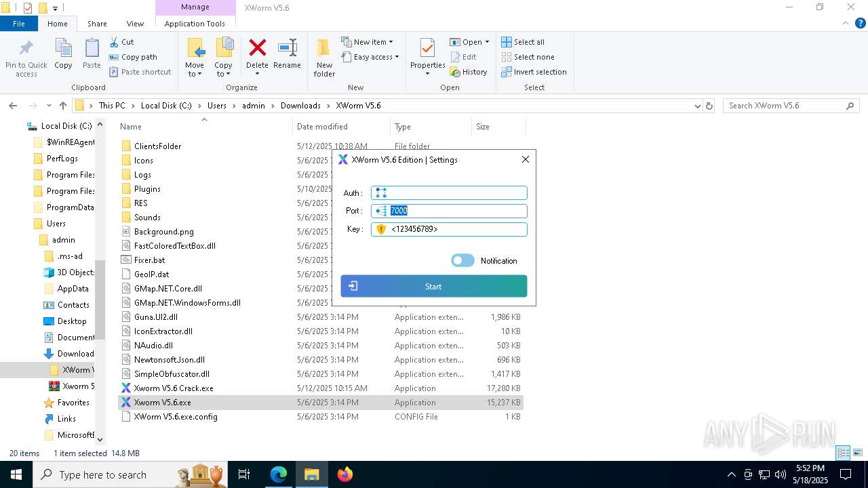868x488 pixels.
Task: Click Invert selection in ribbon
Action: (534, 72)
